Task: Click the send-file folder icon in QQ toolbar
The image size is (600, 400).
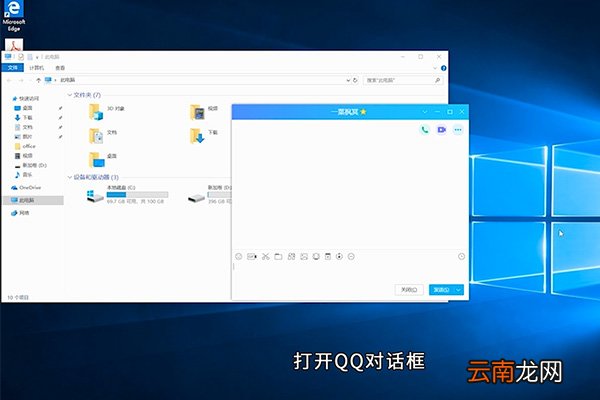Action: tap(279, 256)
